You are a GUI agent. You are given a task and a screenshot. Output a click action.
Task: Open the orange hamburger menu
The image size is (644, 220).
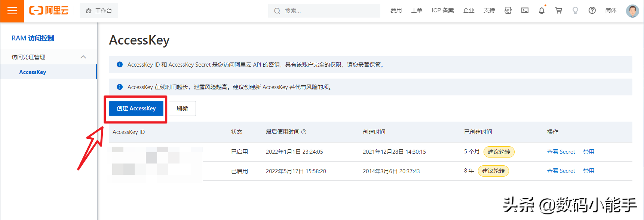point(12,11)
